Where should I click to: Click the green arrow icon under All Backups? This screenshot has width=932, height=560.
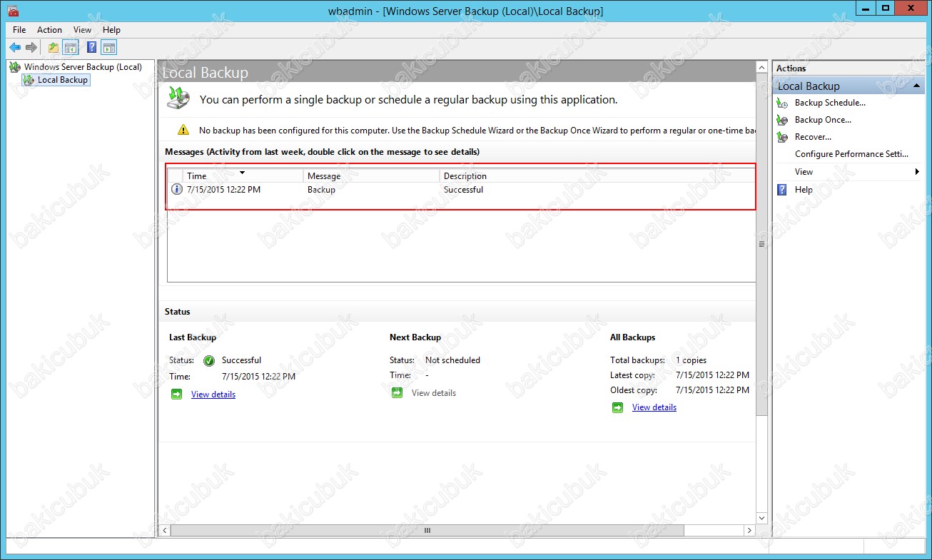(617, 407)
